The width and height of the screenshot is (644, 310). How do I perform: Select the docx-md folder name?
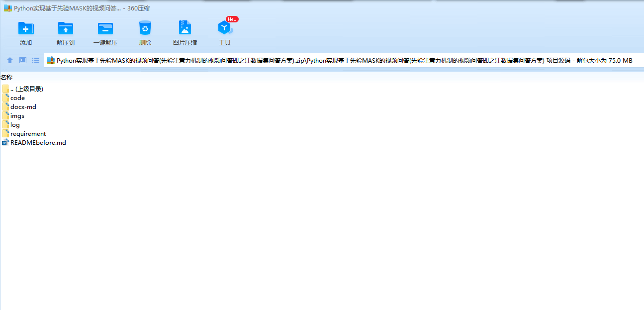[23, 107]
